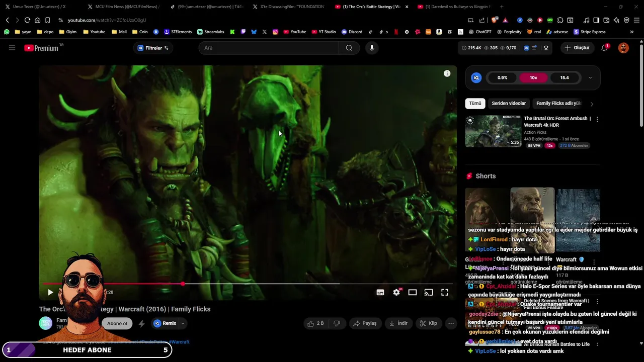Click vidIQ logo in header stats bar
This screenshot has width=644, height=362.
(526, 48)
